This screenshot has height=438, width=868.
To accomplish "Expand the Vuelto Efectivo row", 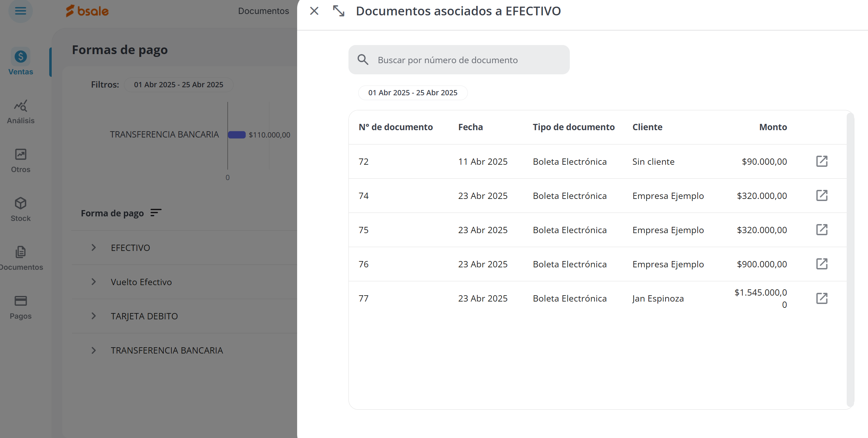I will [94, 282].
